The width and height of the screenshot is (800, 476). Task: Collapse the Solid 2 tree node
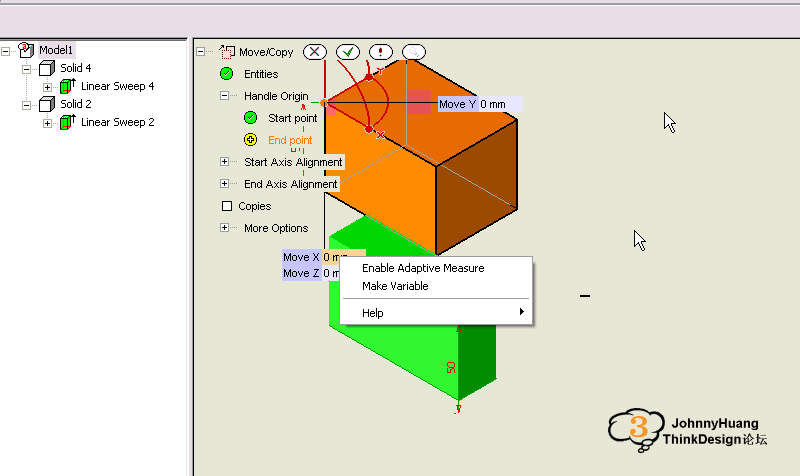tap(27, 105)
